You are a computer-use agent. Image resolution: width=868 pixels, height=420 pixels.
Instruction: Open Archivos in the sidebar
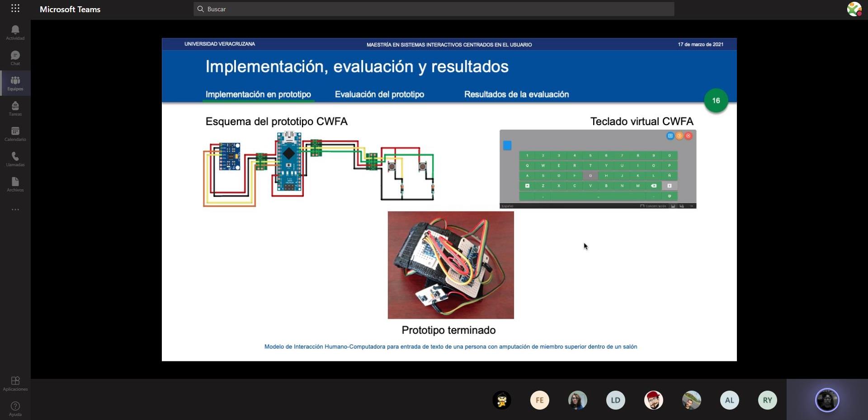point(15,184)
